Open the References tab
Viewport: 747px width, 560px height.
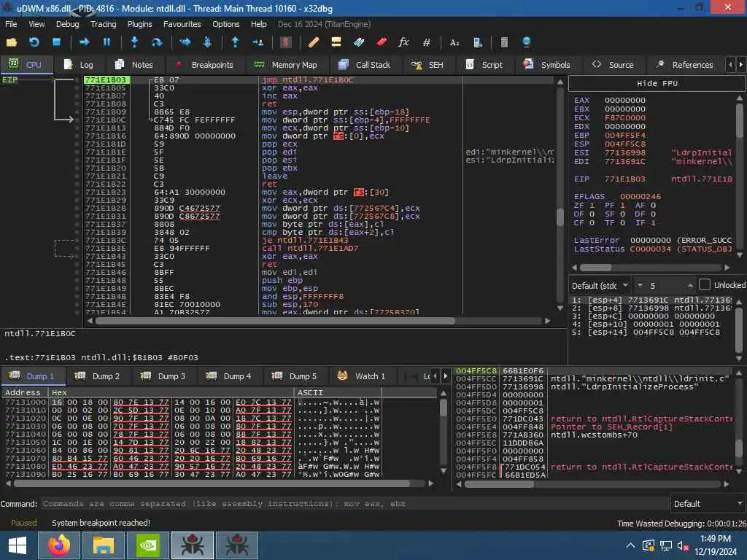[684, 65]
